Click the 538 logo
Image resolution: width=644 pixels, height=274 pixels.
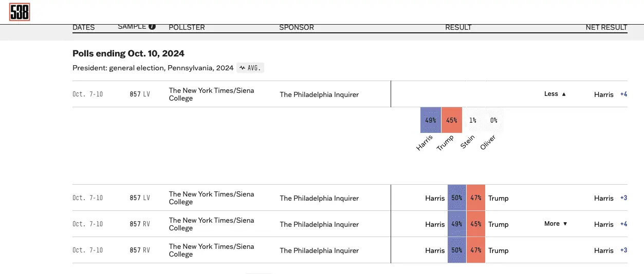[20, 11]
